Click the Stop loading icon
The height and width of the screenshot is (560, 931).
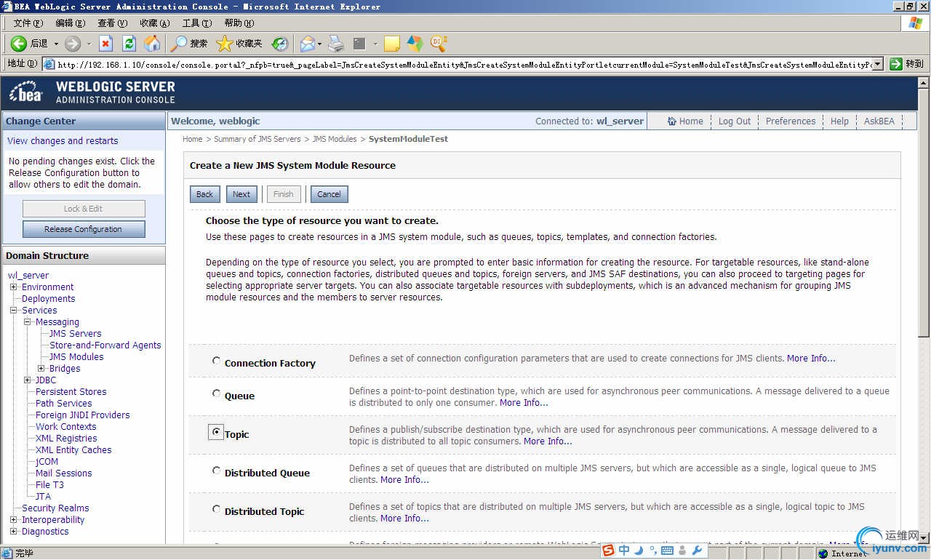106,44
